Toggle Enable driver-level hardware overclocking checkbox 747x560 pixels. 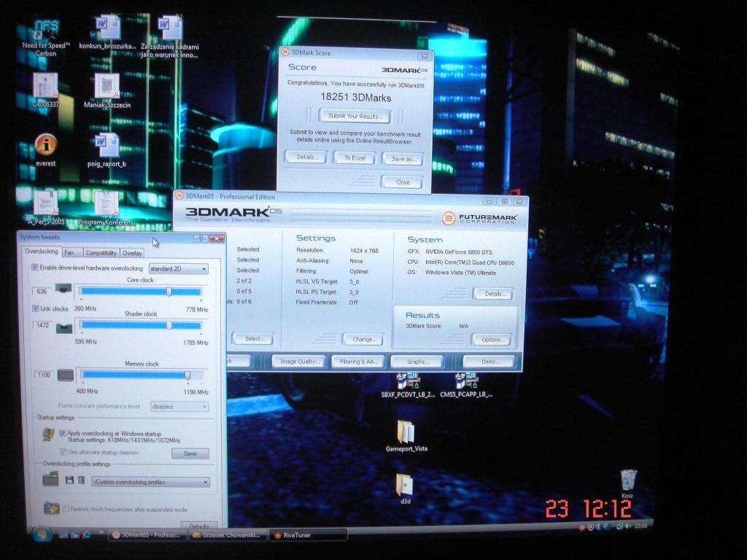click(x=35, y=267)
